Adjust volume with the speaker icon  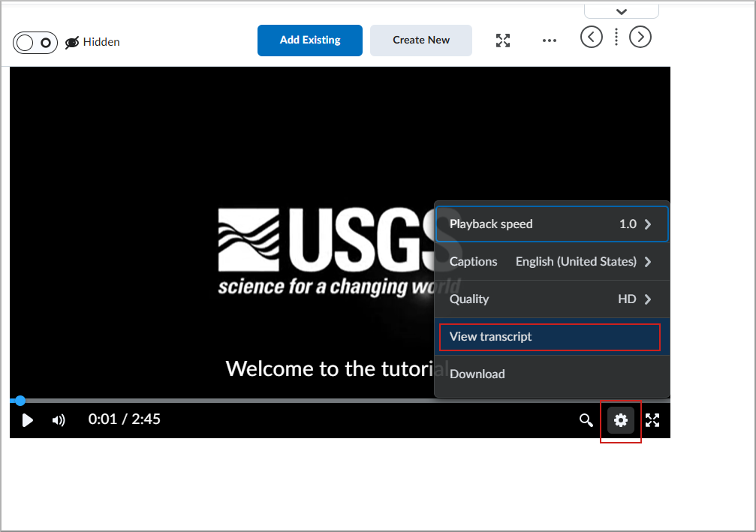click(x=58, y=420)
